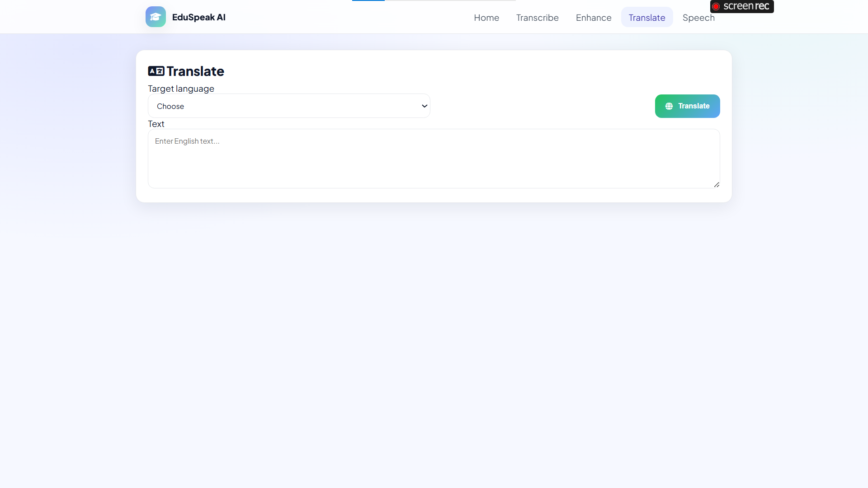Navigate to the Speech page
The image size is (868, 488).
tap(698, 18)
